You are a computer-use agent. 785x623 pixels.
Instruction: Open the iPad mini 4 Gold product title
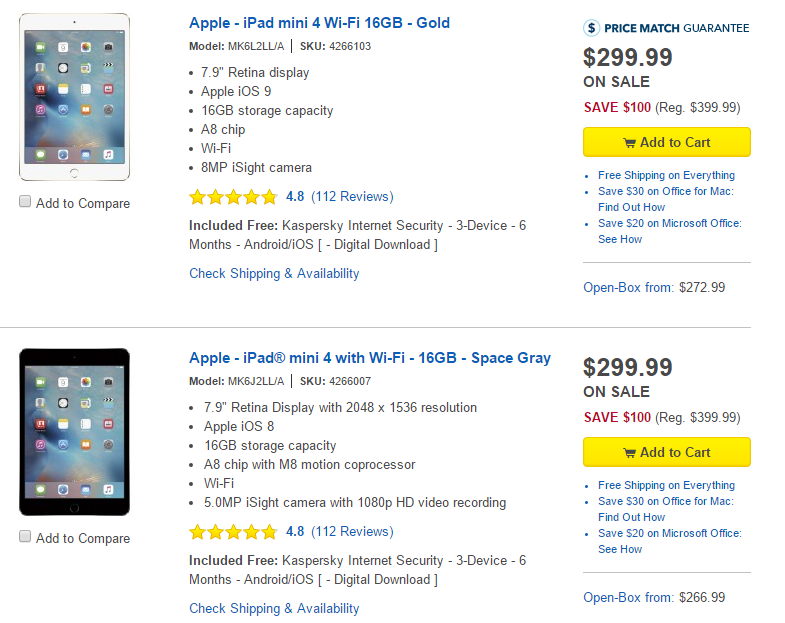(x=319, y=22)
